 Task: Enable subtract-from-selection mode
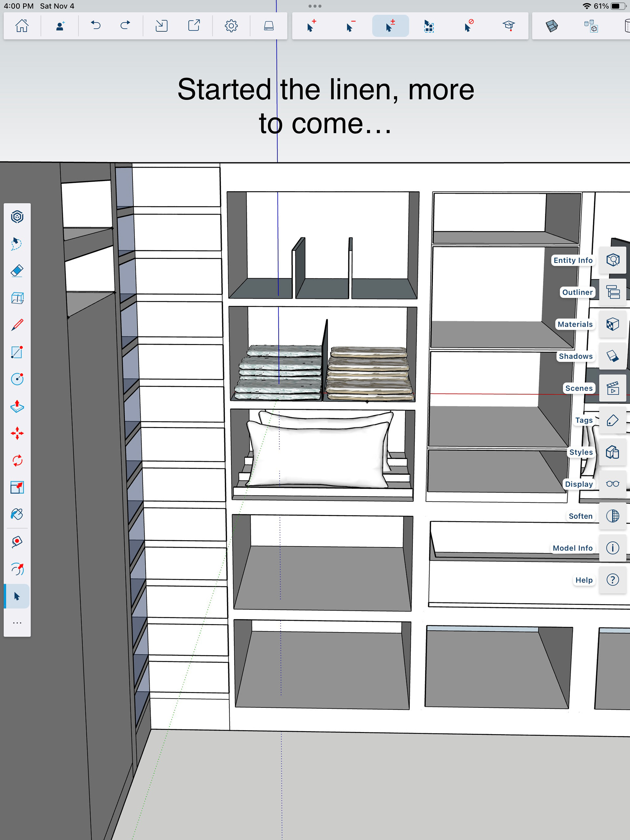(x=351, y=26)
